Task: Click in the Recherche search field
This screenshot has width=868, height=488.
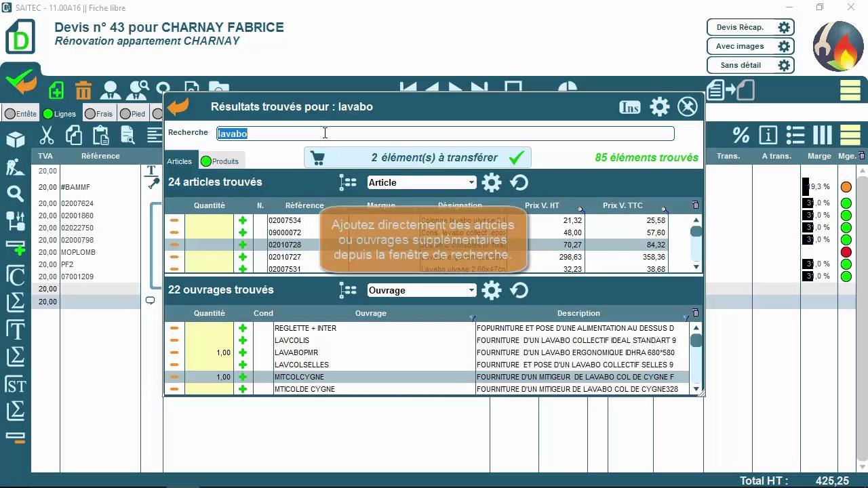Action: [446, 134]
